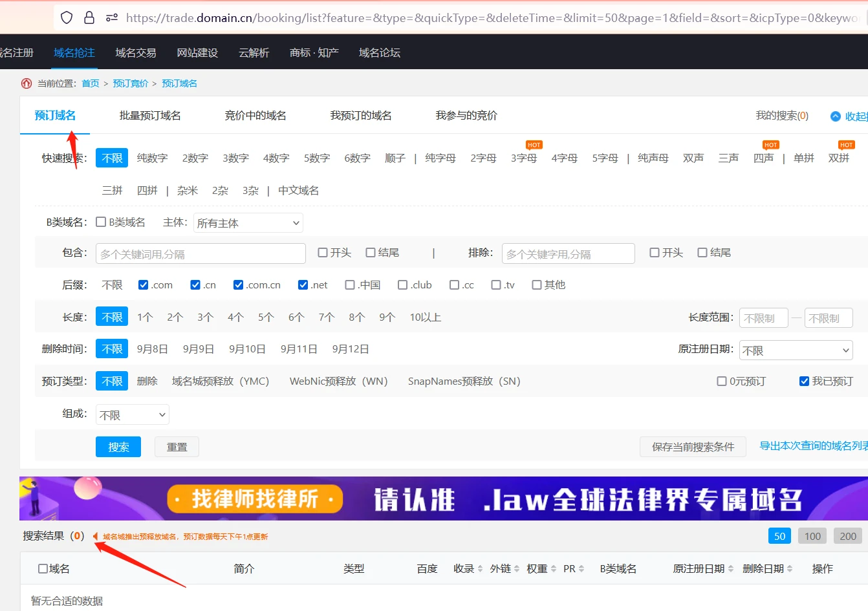Open the 组成 dropdown

(x=133, y=415)
